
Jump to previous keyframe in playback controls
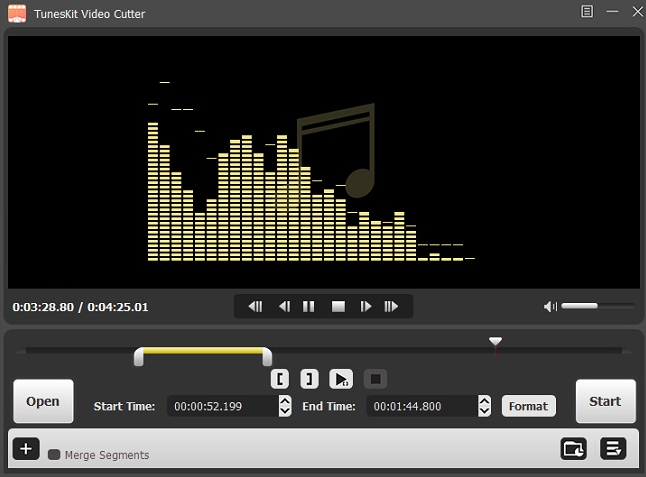(x=255, y=307)
